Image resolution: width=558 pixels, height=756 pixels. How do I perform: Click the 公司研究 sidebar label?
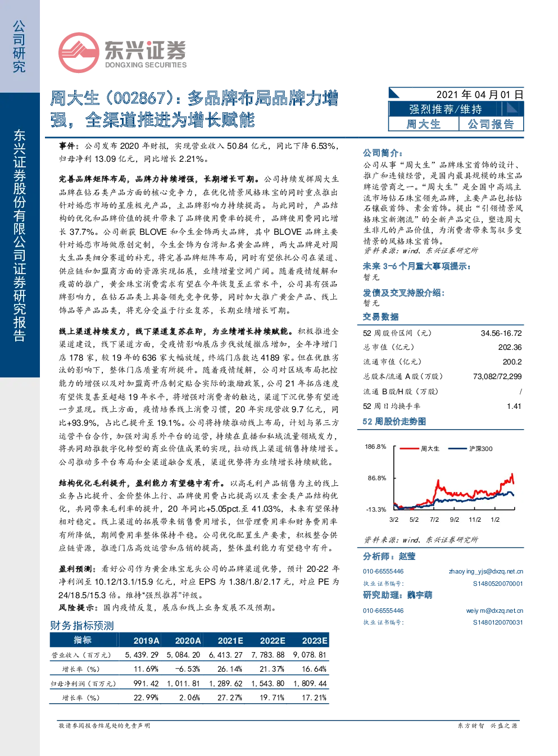point(19,47)
